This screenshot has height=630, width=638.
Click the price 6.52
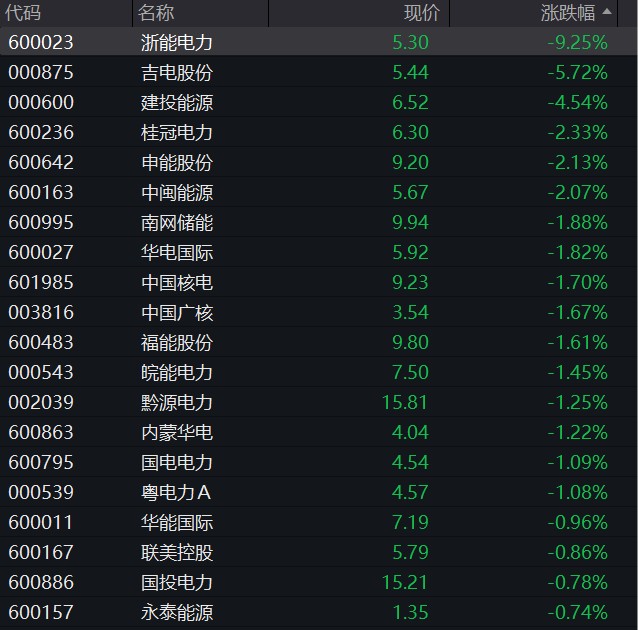410,102
